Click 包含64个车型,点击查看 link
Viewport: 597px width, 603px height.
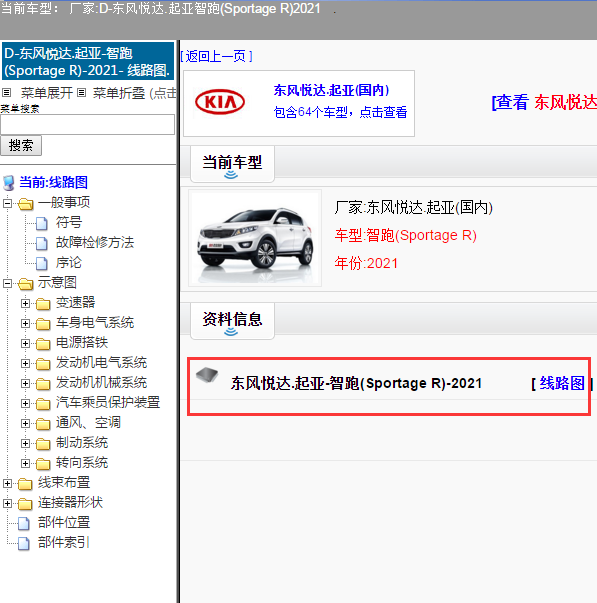(340, 112)
